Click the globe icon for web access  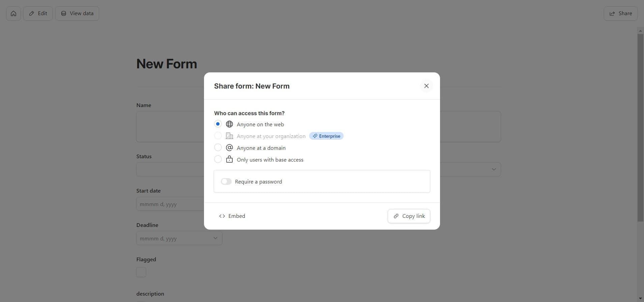pyautogui.click(x=229, y=124)
